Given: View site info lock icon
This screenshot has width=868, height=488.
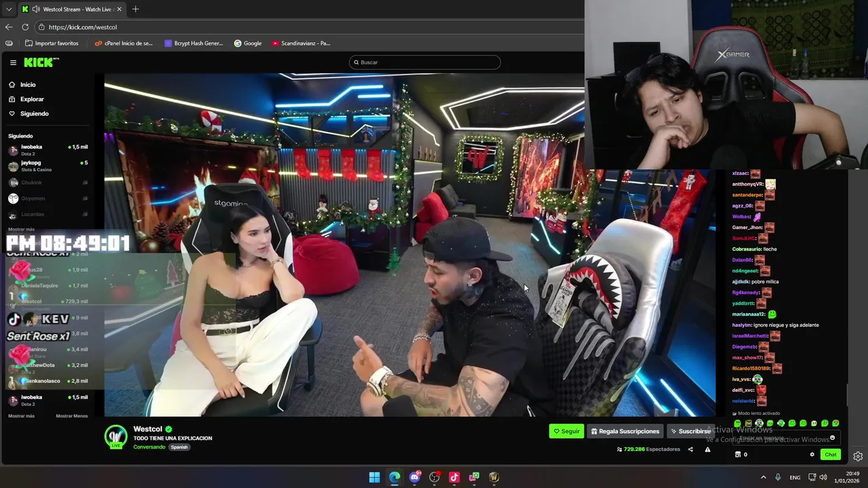Looking at the screenshot, I should point(41,27).
